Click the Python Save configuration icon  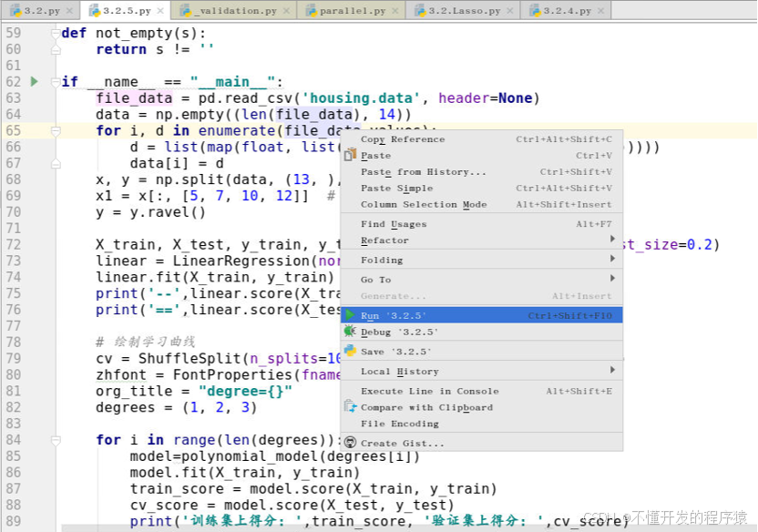350,351
